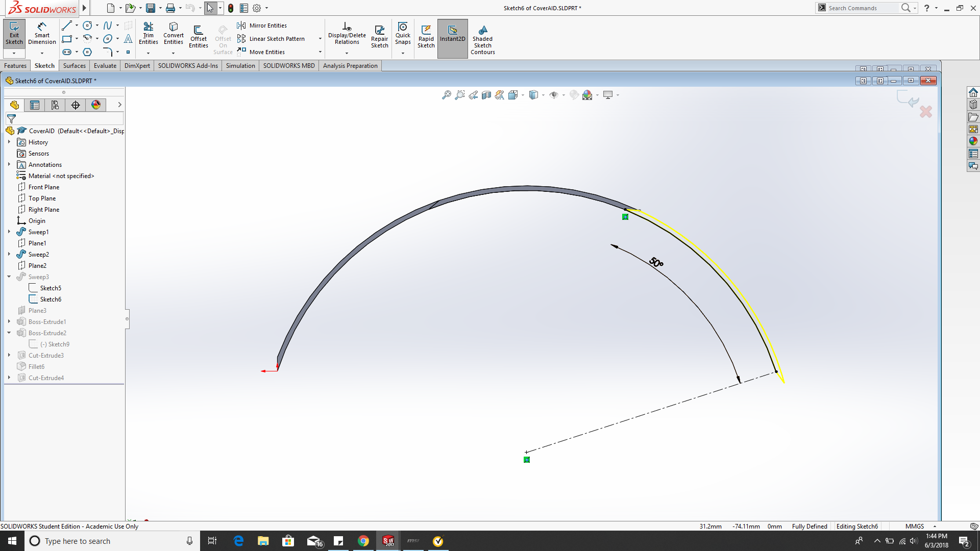
Task: Collapse the Sweep3 feature node
Action: tap(9, 277)
